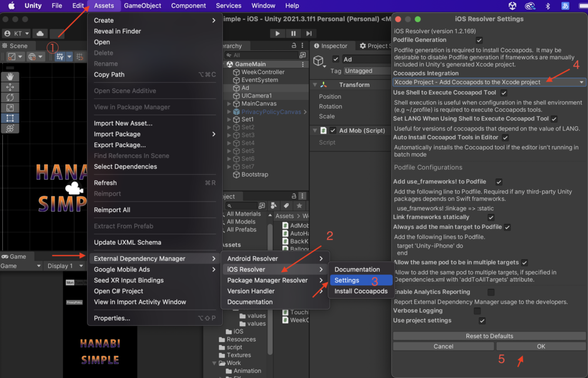Viewport: 588px width, 378px height.
Task: Select the Rect transform tool
Action: point(10,118)
